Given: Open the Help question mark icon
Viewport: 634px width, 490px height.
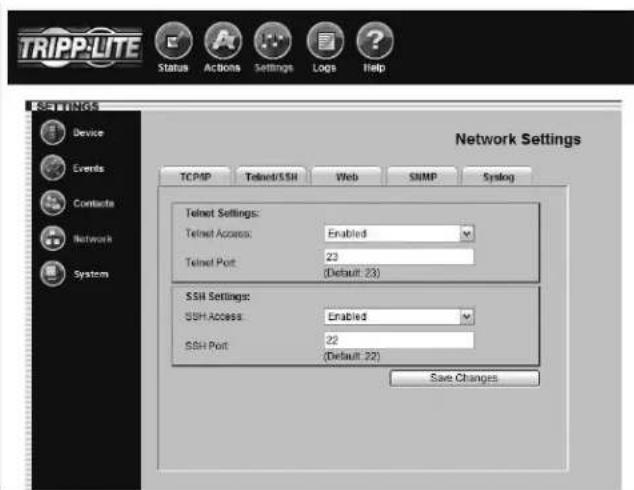Looking at the screenshot, I should (x=374, y=40).
